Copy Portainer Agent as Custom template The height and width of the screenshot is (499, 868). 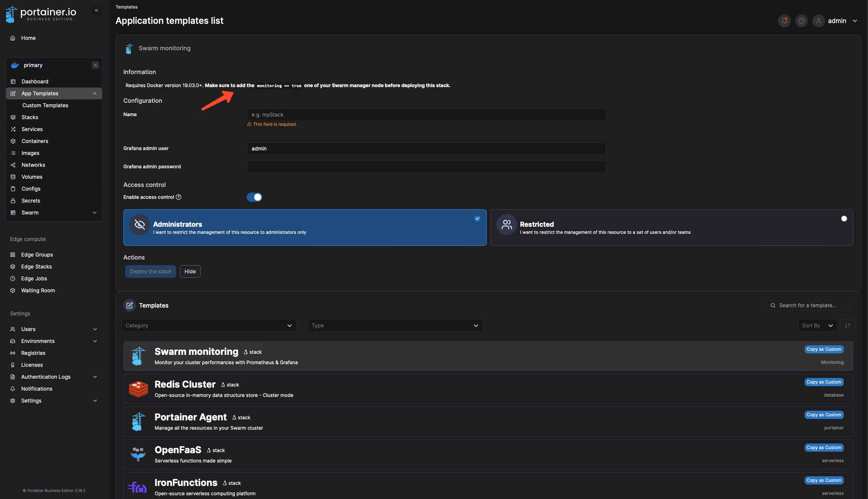(x=824, y=415)
